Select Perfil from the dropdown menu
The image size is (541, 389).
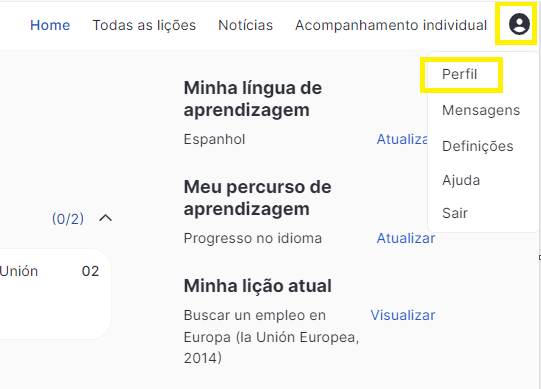click(460, 74)
